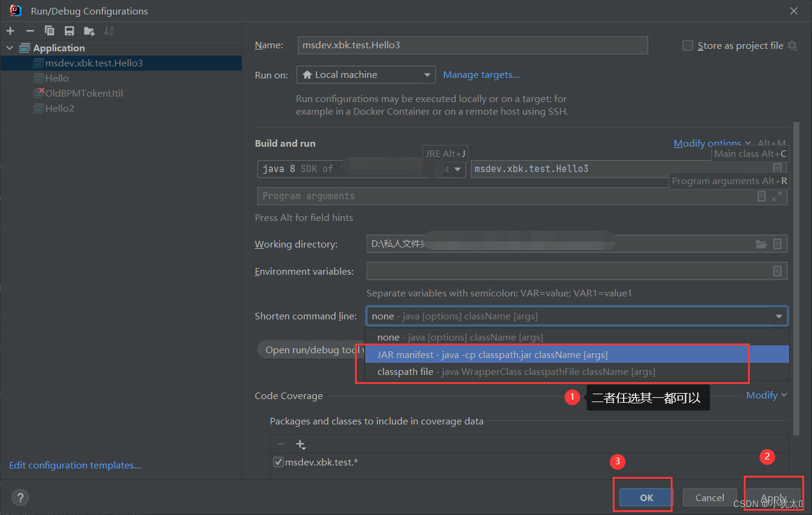
Task: Focus the Working directory field
Action: [x=577, y=244]
